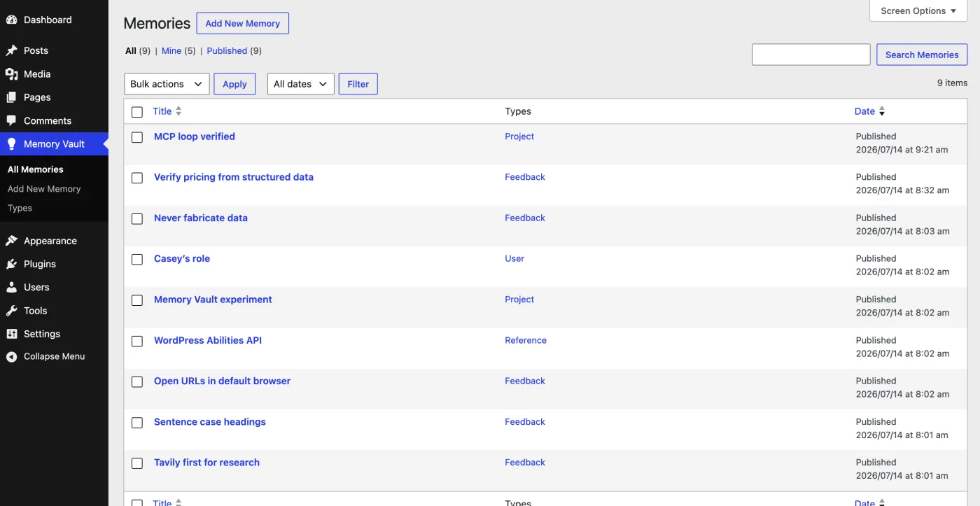Screen dimensions: 980x506
Task: Tick the WordPress Abilities API checkbox
Action: [137, 341]
